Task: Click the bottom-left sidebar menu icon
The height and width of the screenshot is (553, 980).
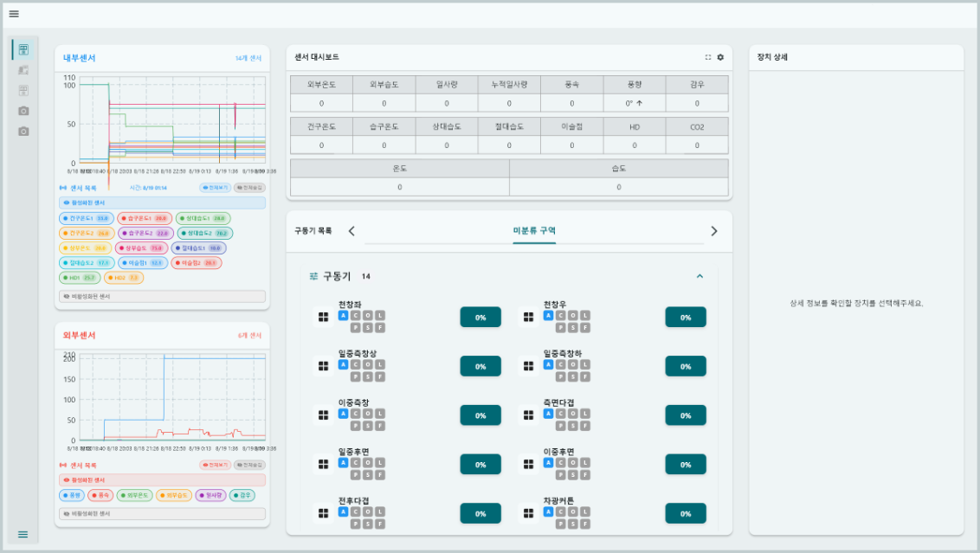Action: 23,535
